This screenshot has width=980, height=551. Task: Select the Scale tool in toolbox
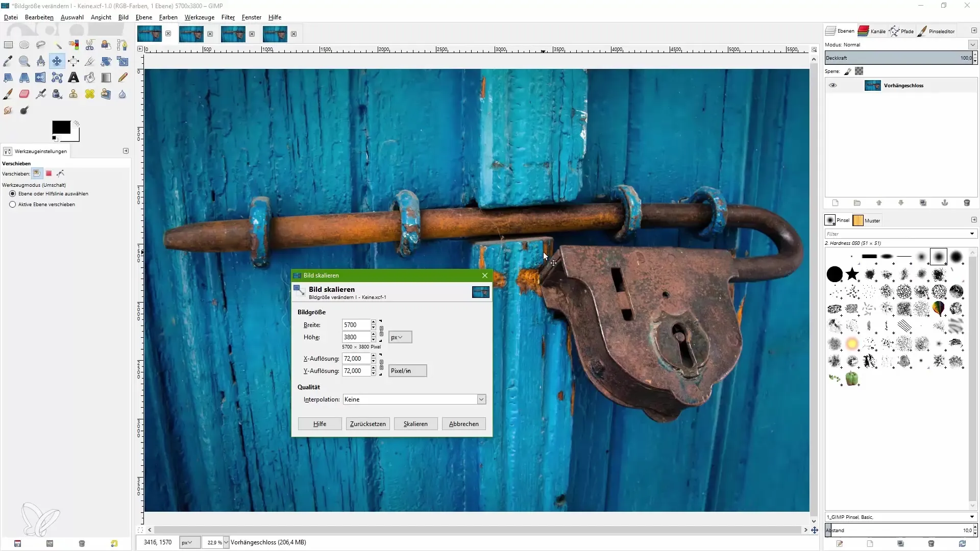(122, 61)
